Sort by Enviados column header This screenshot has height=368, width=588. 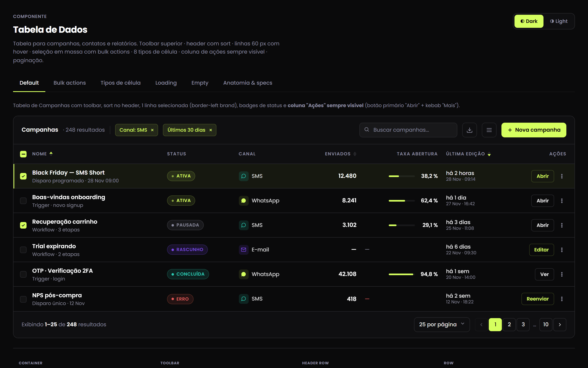340,154
